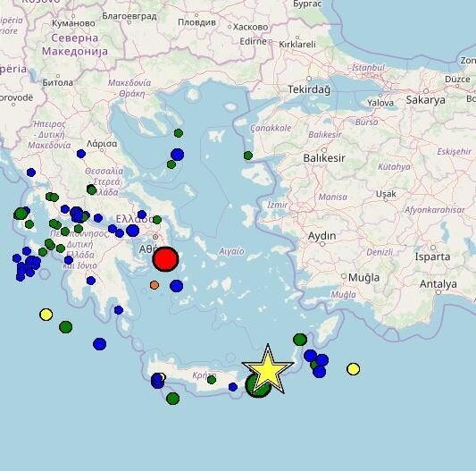Click the orange earthquake marker south of Athens
This screenshot has width=476, height=471.
154,285
